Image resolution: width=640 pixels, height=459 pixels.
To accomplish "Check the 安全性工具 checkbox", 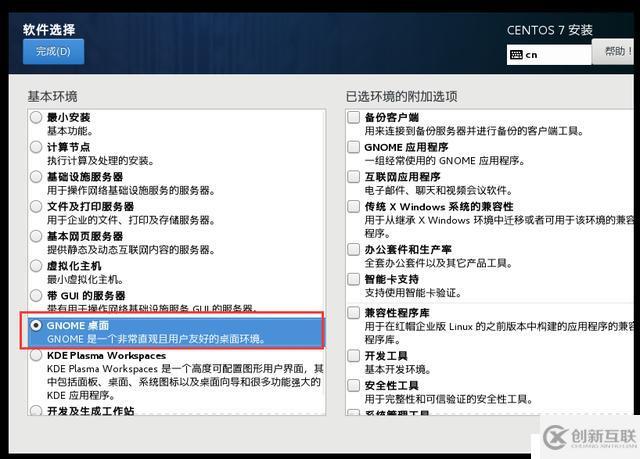I will [353, 385].
